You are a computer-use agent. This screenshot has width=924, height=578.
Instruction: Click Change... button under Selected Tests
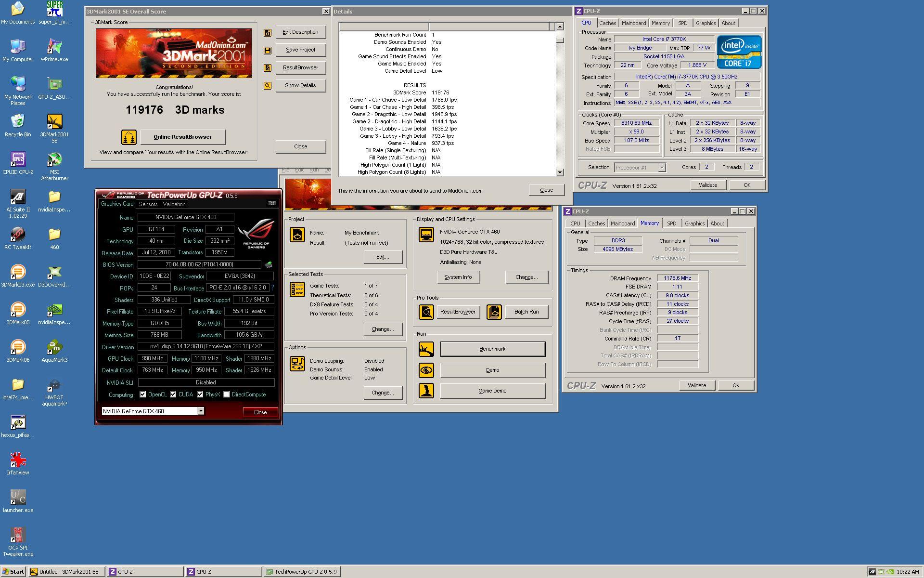coord(383,329)
